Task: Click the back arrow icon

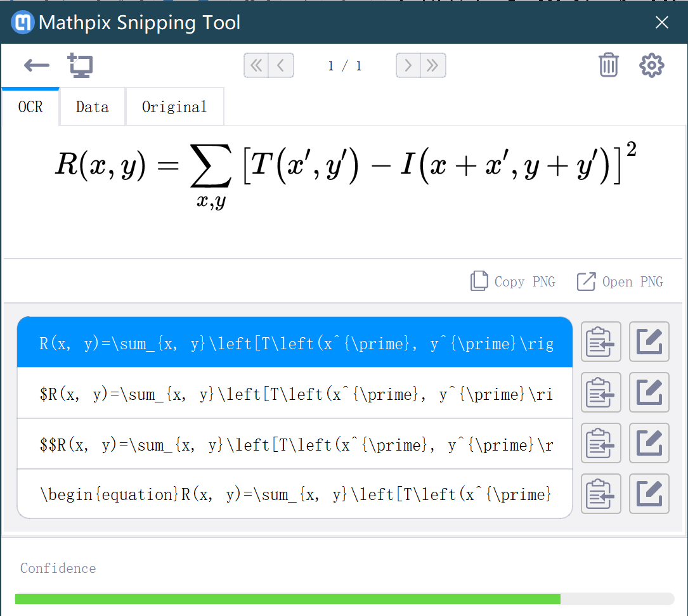Action: coord(36,65)
